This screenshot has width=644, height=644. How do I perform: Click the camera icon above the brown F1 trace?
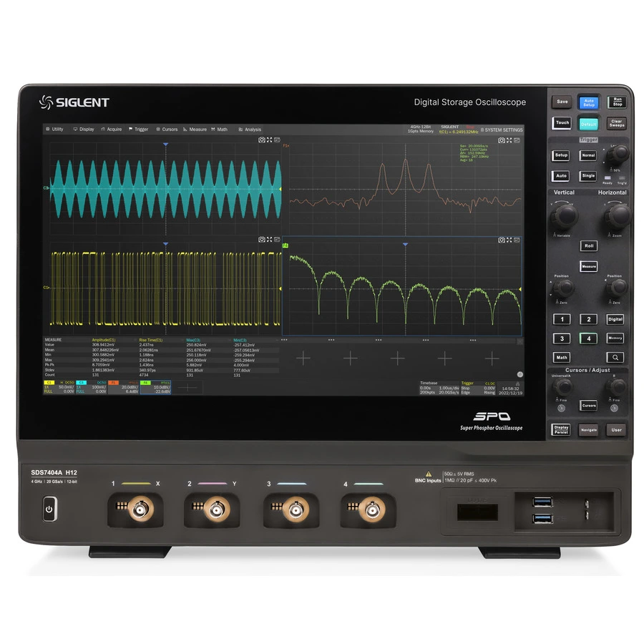point(501,140)
